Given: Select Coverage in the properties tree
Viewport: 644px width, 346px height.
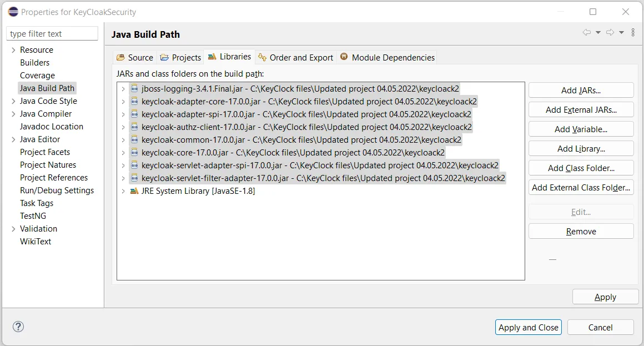Looking at the screenshot, I should [37, 76].
